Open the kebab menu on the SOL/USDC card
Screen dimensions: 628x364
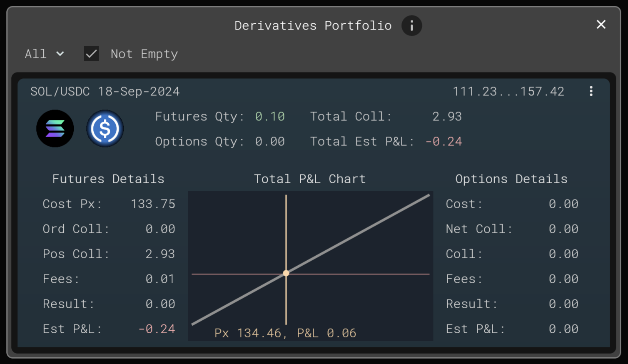(591, 91)
